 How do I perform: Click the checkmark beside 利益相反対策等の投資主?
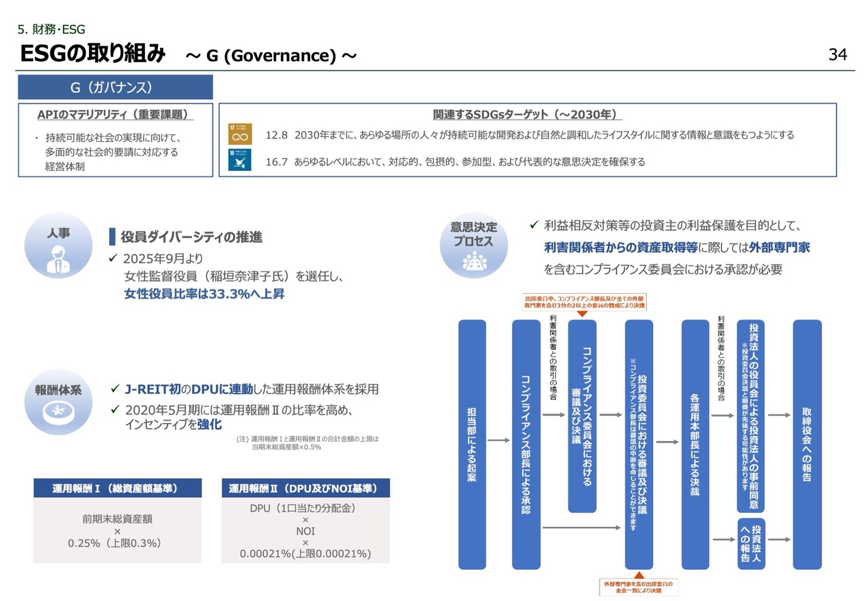(x=534, y=225)
